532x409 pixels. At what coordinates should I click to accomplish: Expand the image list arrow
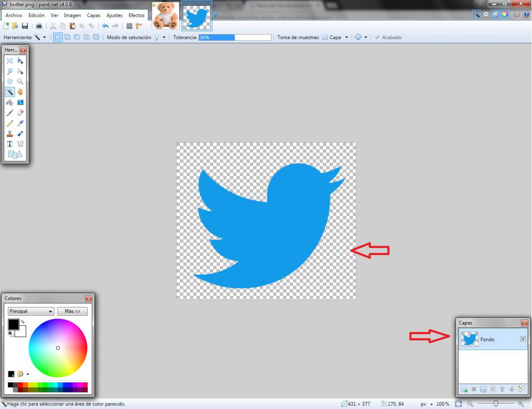point(215,16)
